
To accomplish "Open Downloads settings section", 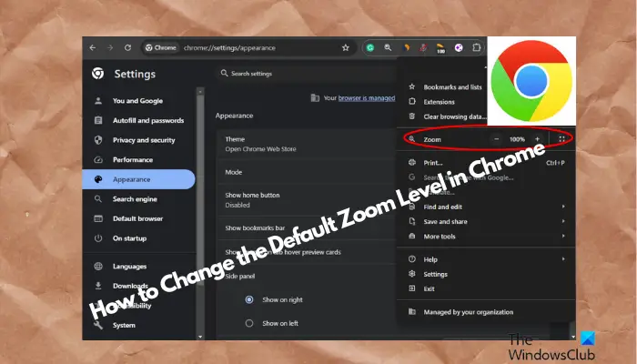I will (x=138, y=286).
